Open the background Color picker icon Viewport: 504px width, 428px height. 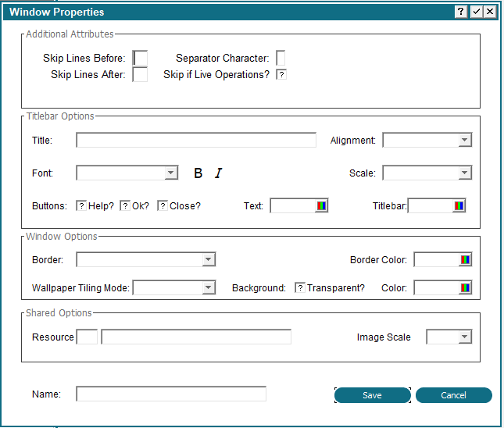point(465,287)
